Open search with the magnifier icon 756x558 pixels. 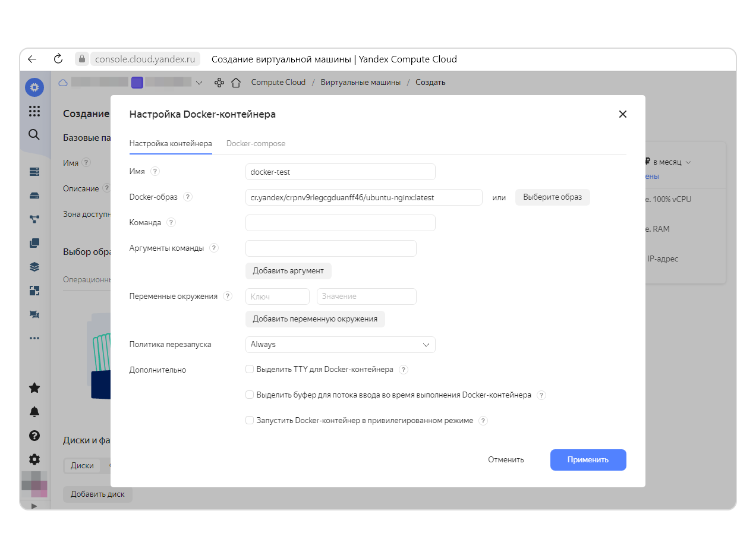tap(34, 134)
